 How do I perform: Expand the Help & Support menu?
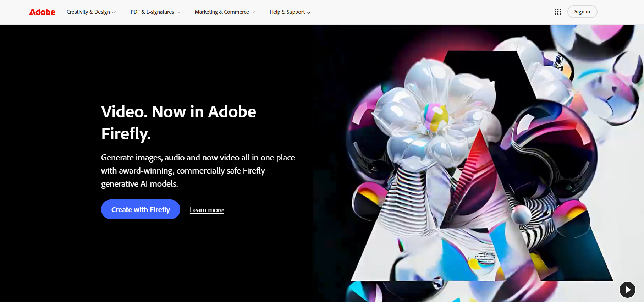pyautogui.click(x=290, y=12)
